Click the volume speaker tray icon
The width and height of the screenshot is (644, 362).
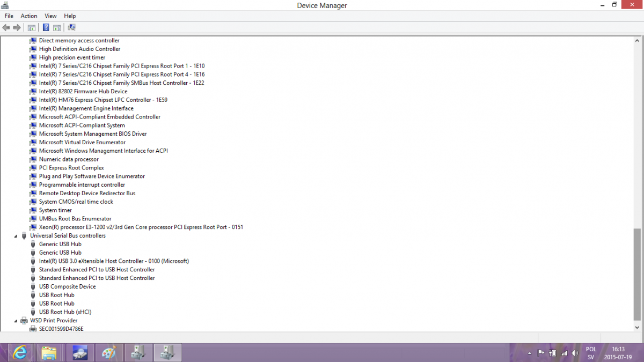(x=575, y=353)
